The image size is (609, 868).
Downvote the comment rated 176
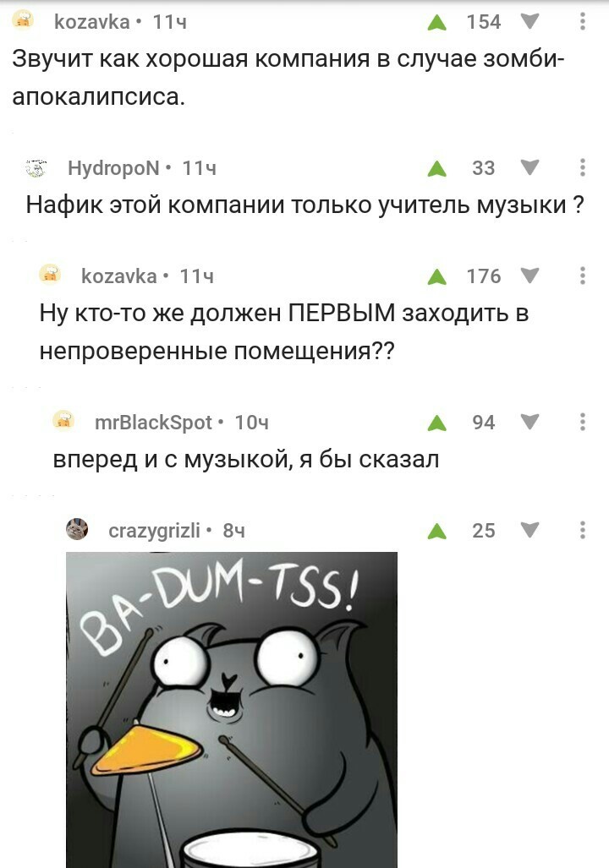(x=530, y=276)
